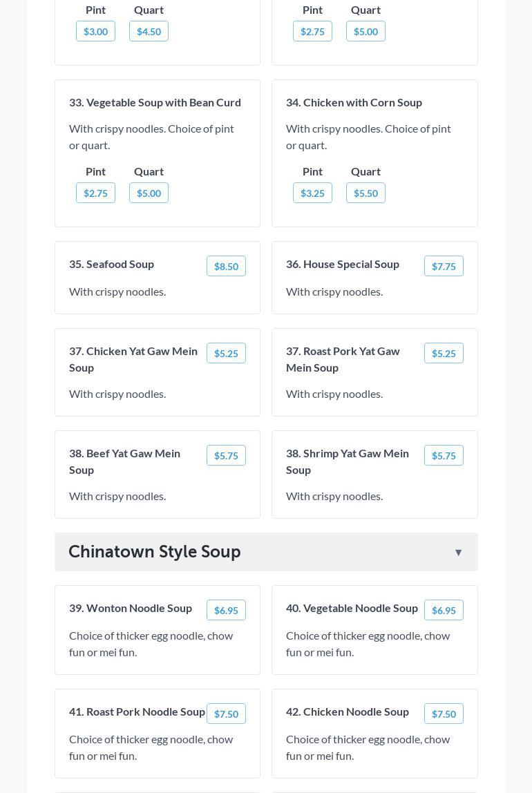The width and height of the screenshot is (532, 793).
Task: Select Quart price for Vegetable Soup with Bean Curd
Action: 149,193
